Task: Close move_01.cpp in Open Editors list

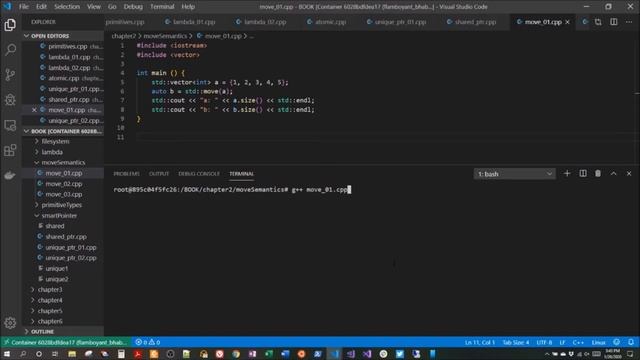Action: point(34,110)
